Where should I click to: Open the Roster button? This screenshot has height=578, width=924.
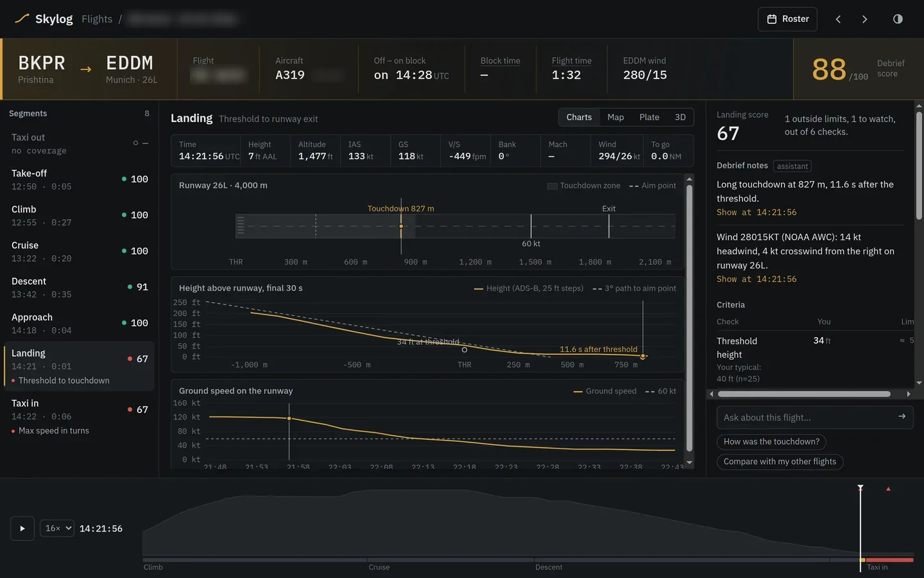(x=787, y=19)
